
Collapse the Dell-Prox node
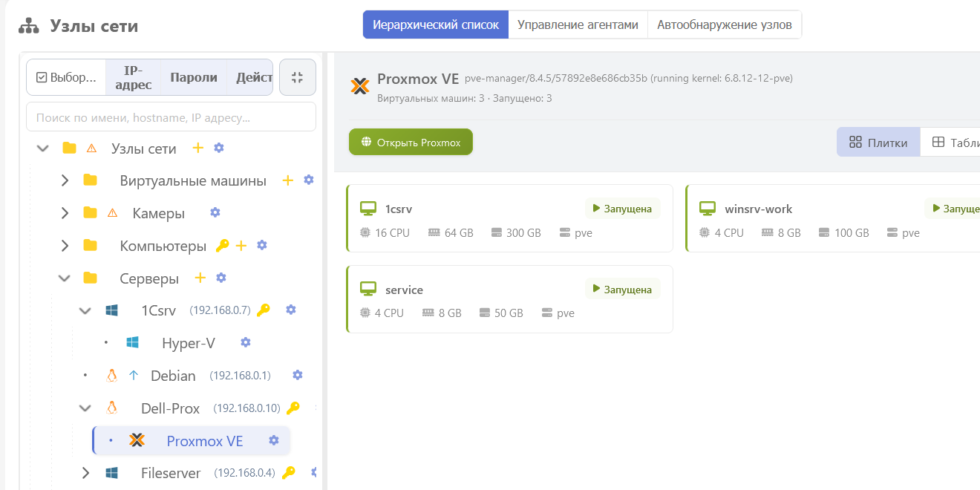click(85, 408)
